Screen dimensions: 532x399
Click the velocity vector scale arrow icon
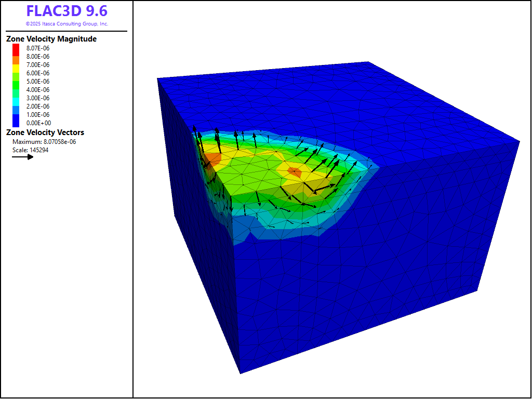point(23,156)
